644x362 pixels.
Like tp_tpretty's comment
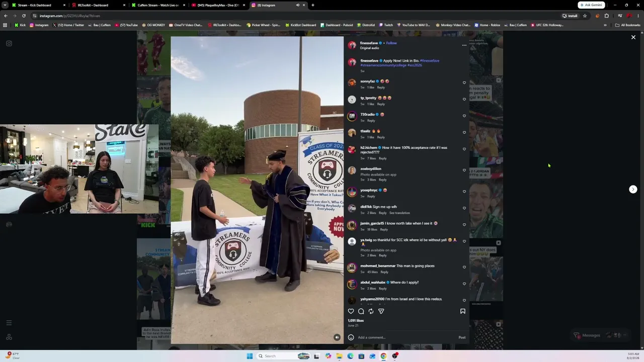(x=464, y=99)
